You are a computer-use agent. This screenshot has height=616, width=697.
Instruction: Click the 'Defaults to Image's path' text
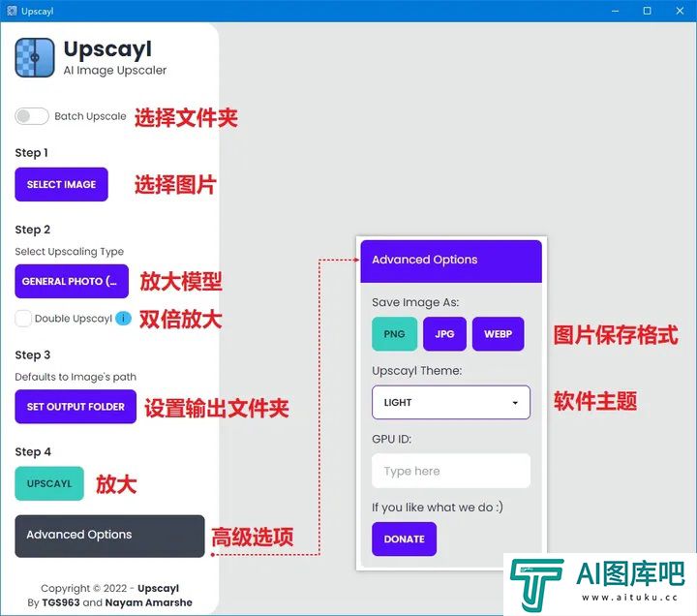(x=76, y=377)
